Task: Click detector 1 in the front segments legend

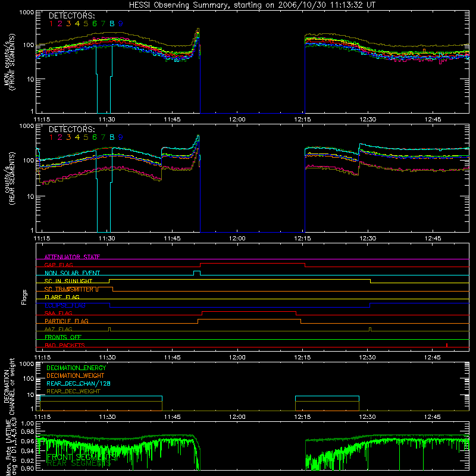Action: coord(51,24)
